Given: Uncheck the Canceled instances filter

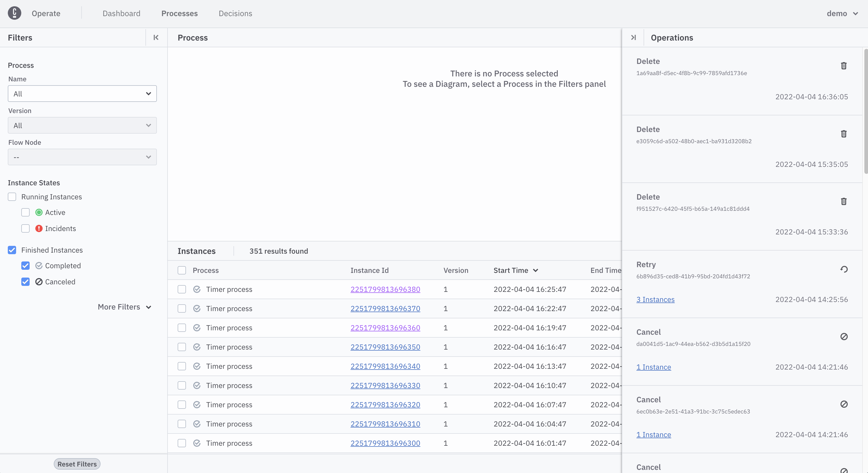Looking at the screenshot, I should tap(26, 282).
